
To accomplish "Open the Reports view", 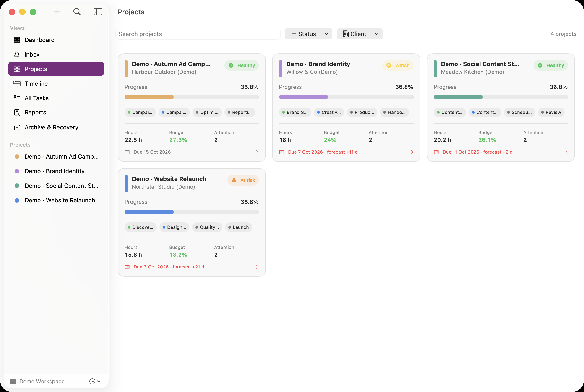I will point(56,113).
